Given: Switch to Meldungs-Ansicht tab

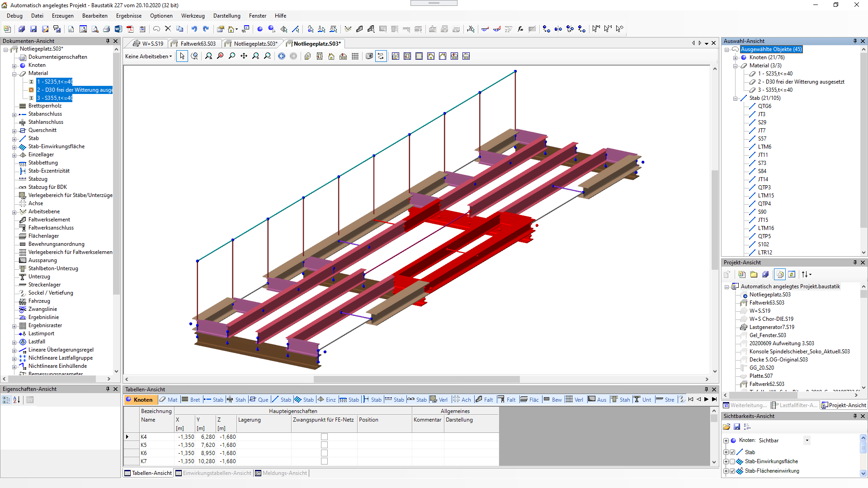Looking at the screenshot, I should coord(281,473).
